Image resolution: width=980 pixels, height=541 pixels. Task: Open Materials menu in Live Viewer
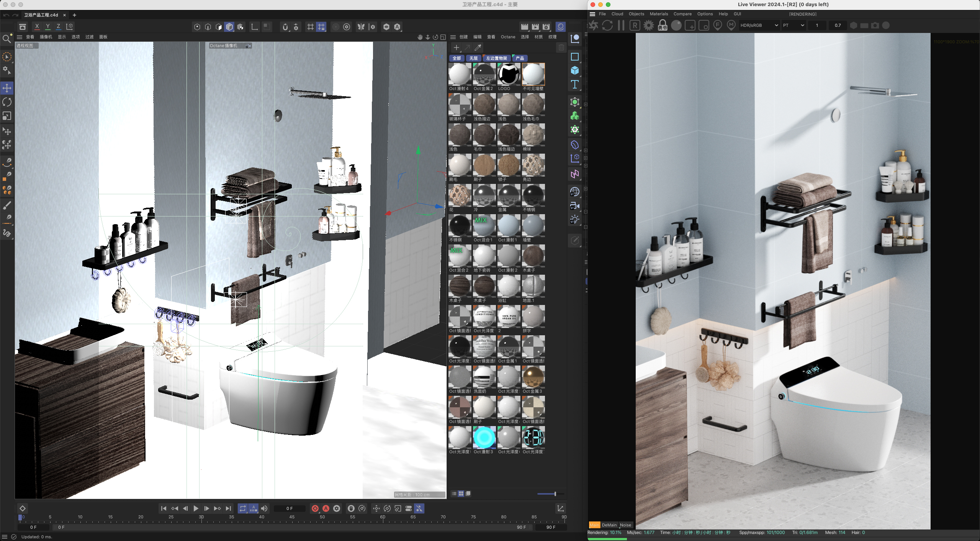(x=659, y=14)
